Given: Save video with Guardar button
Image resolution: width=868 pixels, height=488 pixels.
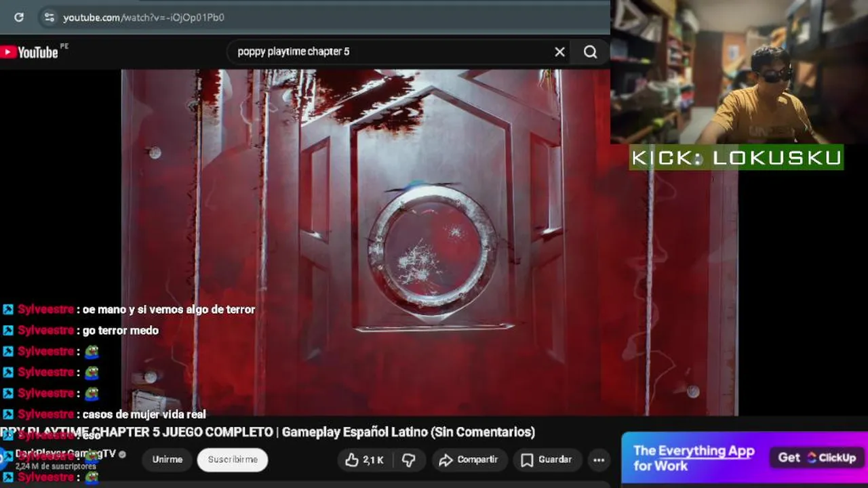Looking at the screenshot, I should [547, 460].
